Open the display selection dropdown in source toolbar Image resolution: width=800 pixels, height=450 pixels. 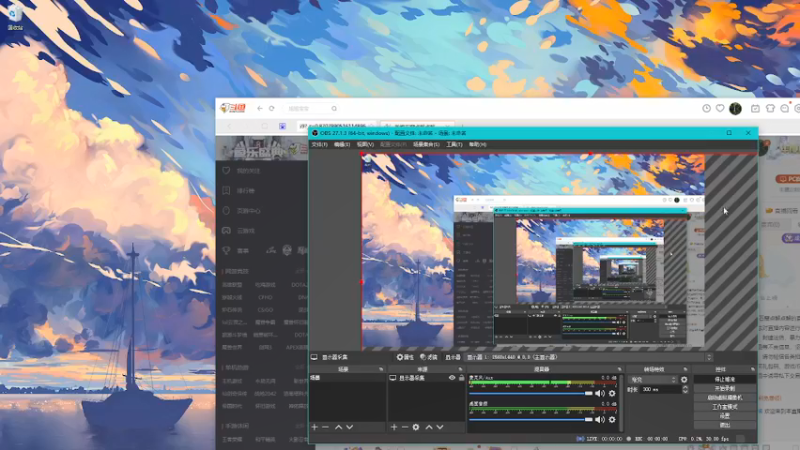[589, 357]
